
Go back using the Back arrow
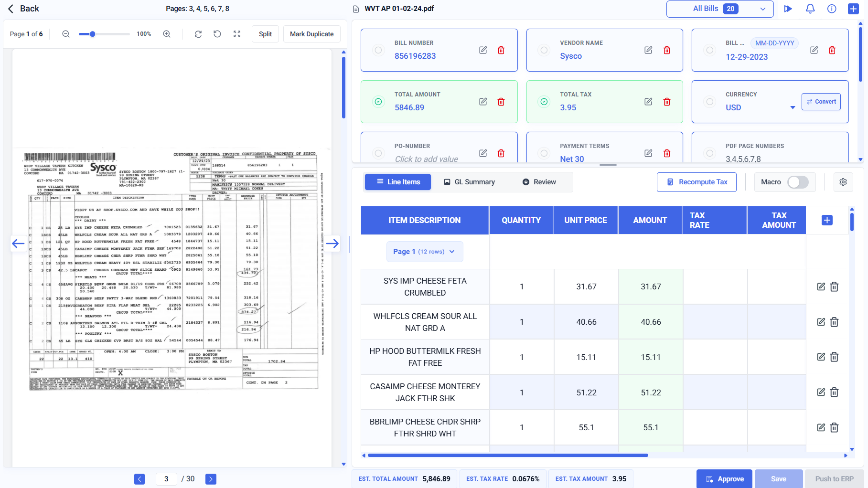point(23,9)
